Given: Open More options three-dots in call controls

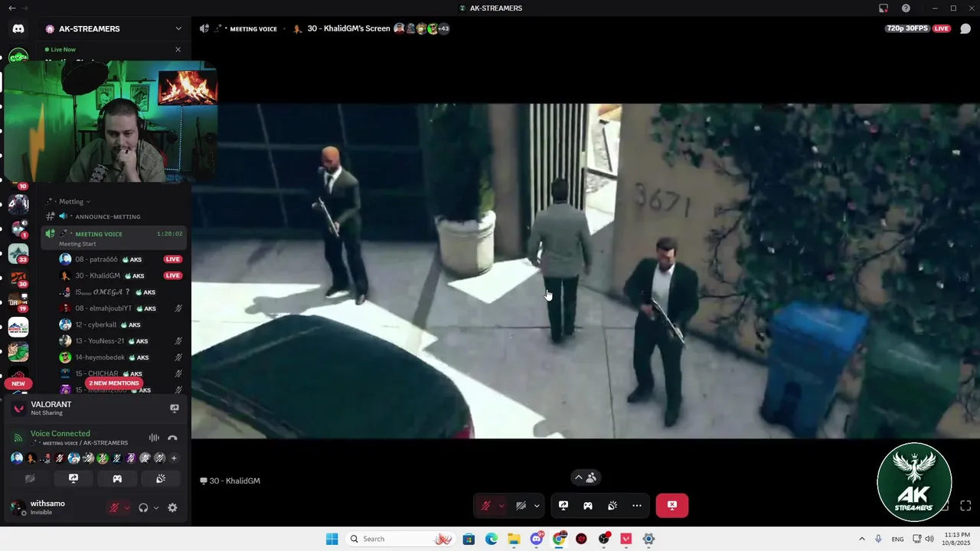Looking at the screenshot, I should click(637, 505).
